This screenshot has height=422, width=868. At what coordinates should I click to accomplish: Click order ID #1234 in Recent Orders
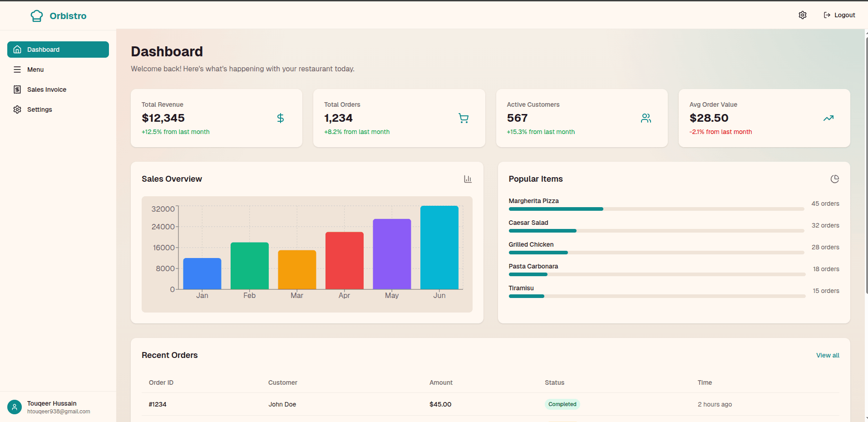(158, 404)
